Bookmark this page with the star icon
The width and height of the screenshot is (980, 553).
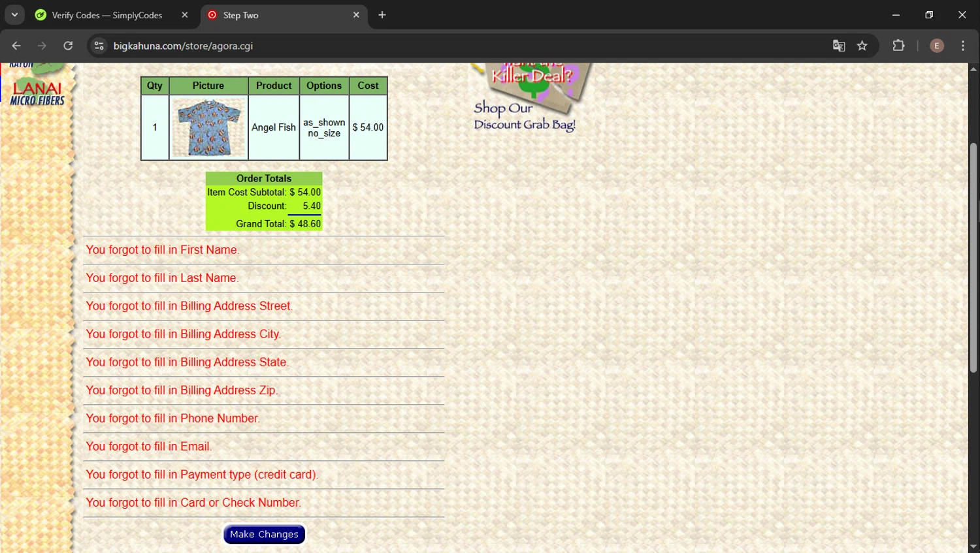(x=862, y=46)
